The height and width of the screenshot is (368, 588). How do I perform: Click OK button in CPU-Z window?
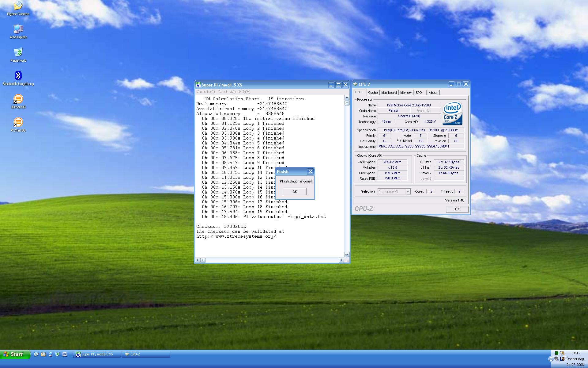tap(457, 209)
